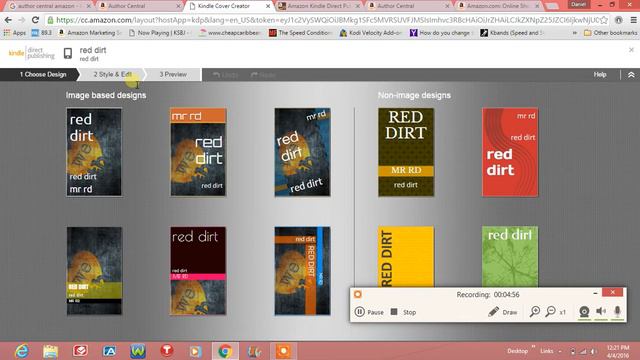Switch to 2 Style & Edit step
The height and width of the screenshot is (360, 640).
click(112, 74)
